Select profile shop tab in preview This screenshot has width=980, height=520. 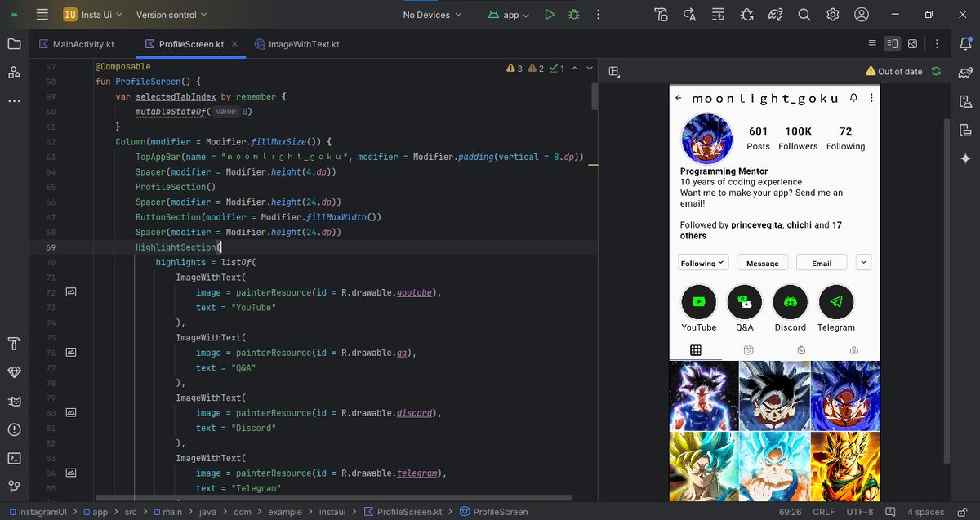(x=853, y=350)
